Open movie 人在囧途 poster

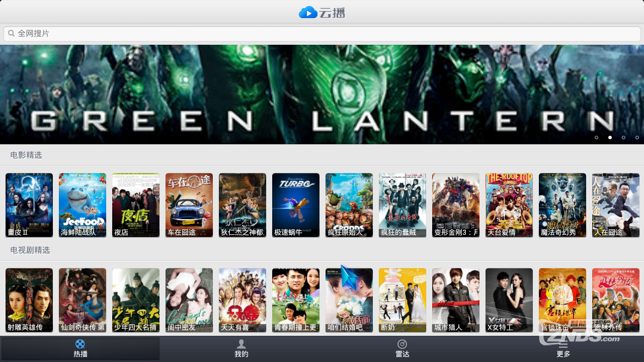(x=616, y=205)
